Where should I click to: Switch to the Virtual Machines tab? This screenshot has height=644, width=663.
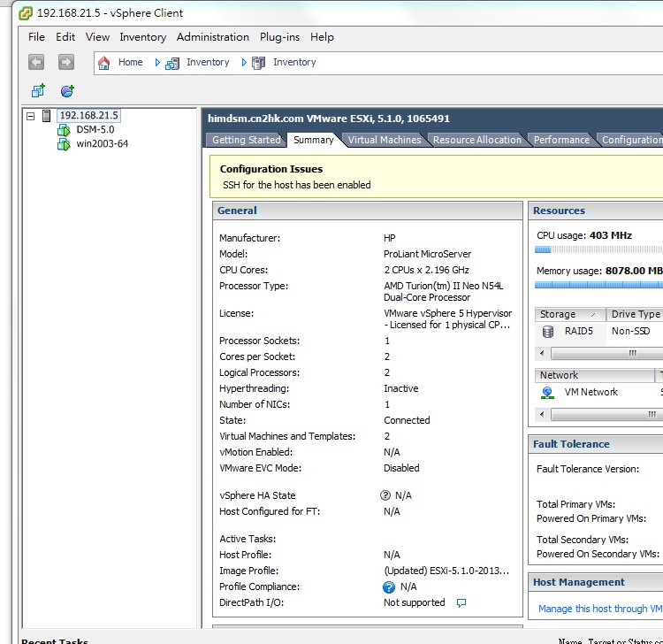(x=385, y=140)
